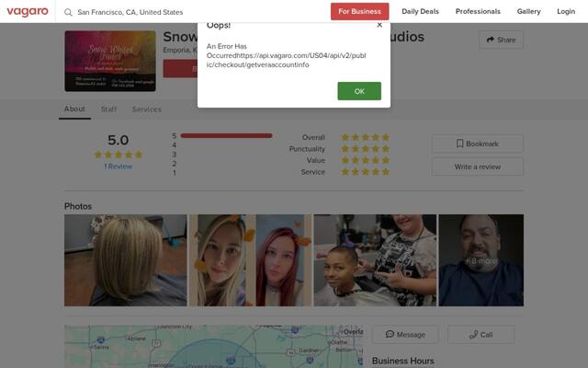This screenshot has width=588, height=368.
Task: Click the Message button
Action: point(405,334)
